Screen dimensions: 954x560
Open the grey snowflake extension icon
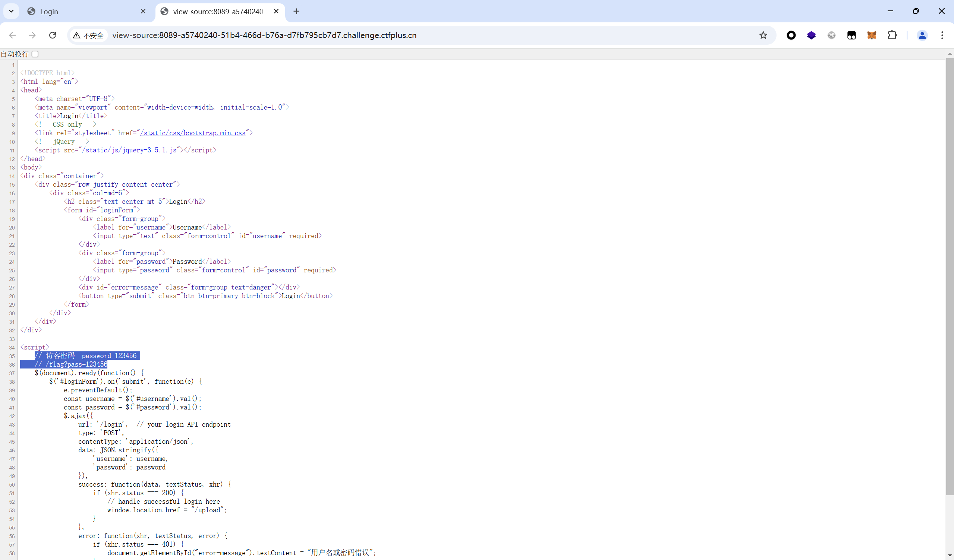[x=831, y=35]
